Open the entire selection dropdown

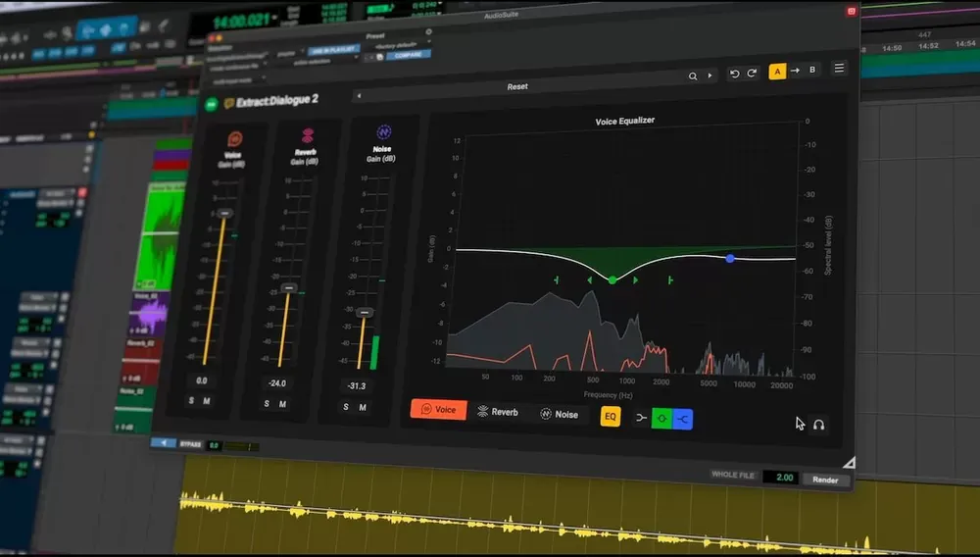317,61
